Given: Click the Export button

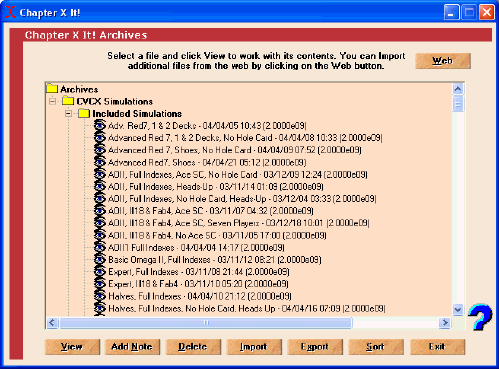Looking at the screenshot, I should pyautogui.click(x=315, y=347).
